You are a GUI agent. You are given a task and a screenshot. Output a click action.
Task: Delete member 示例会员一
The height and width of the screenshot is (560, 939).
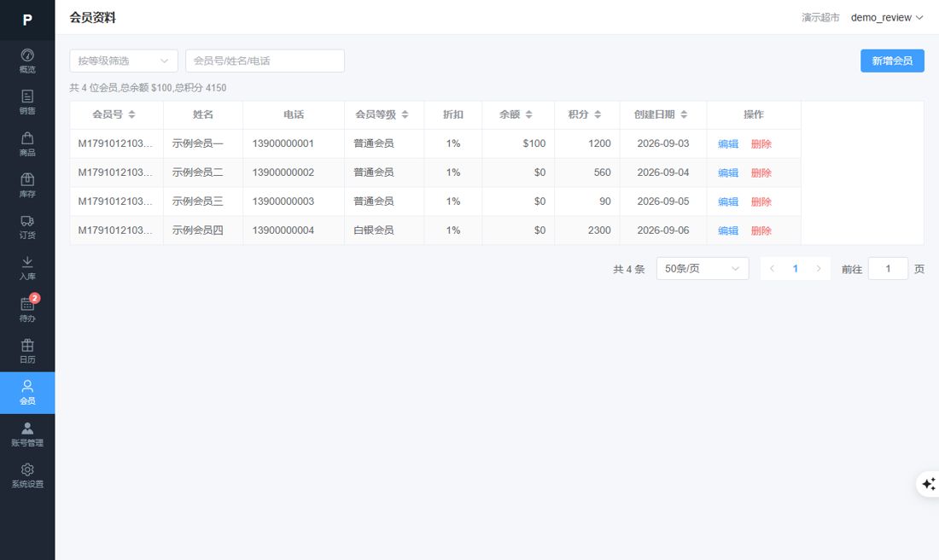click(x=761, y=143)
